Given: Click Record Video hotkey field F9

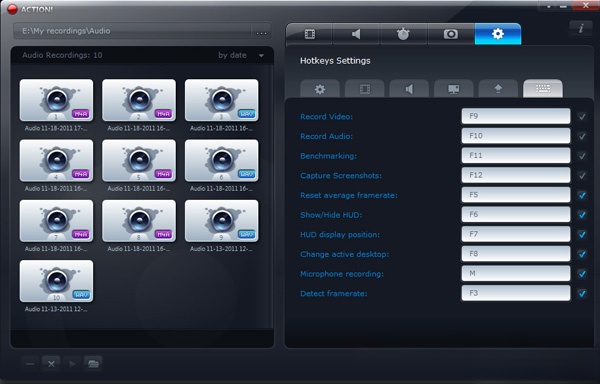Looking at the screenshot, I should (516, 116).
